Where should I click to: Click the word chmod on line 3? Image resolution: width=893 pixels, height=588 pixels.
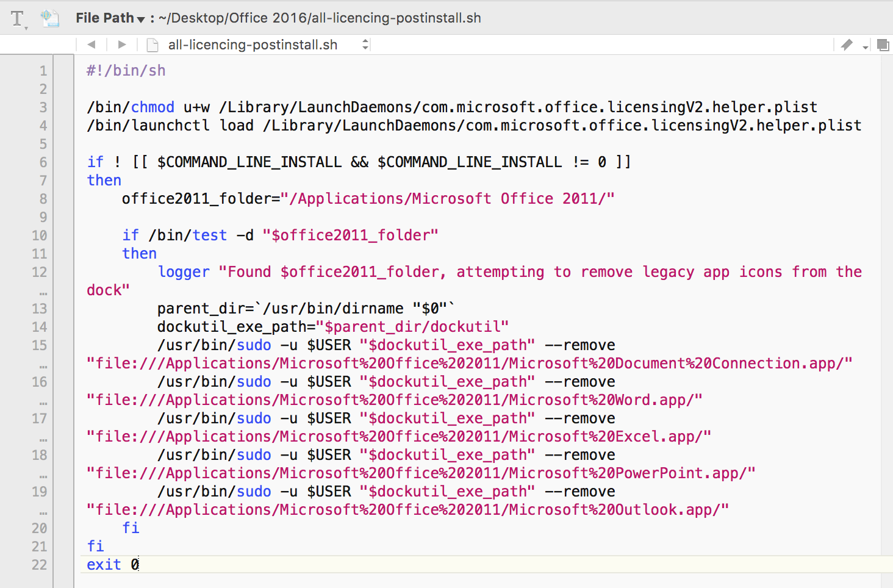[152, 107]
